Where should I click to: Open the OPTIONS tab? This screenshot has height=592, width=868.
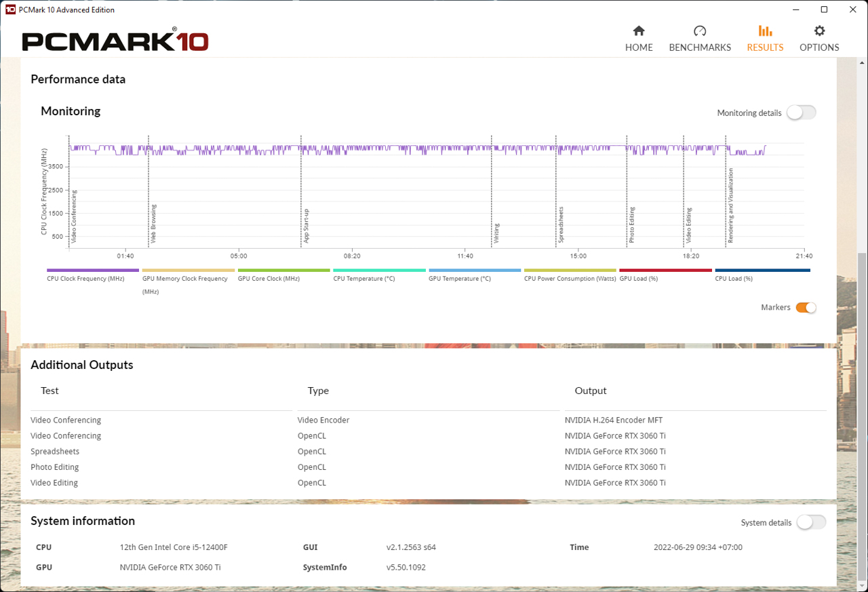(819, 39)
